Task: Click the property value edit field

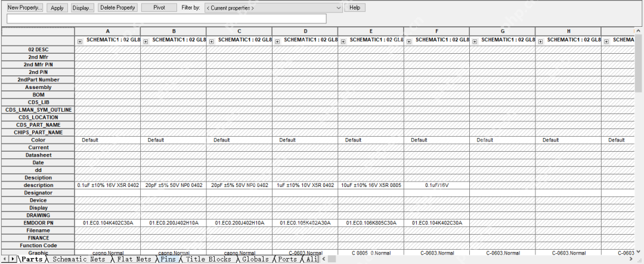Action: 166,19
